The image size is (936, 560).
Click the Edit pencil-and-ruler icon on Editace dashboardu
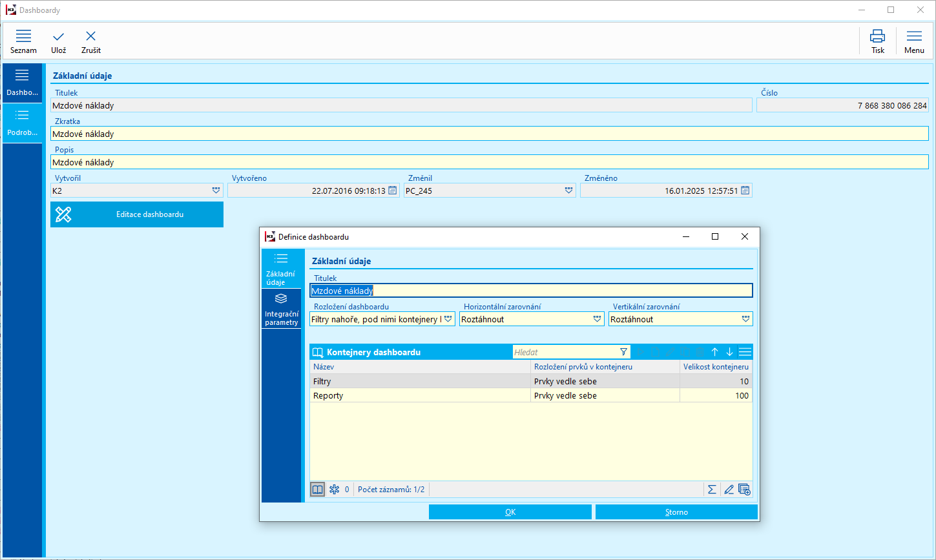(63, 214)
